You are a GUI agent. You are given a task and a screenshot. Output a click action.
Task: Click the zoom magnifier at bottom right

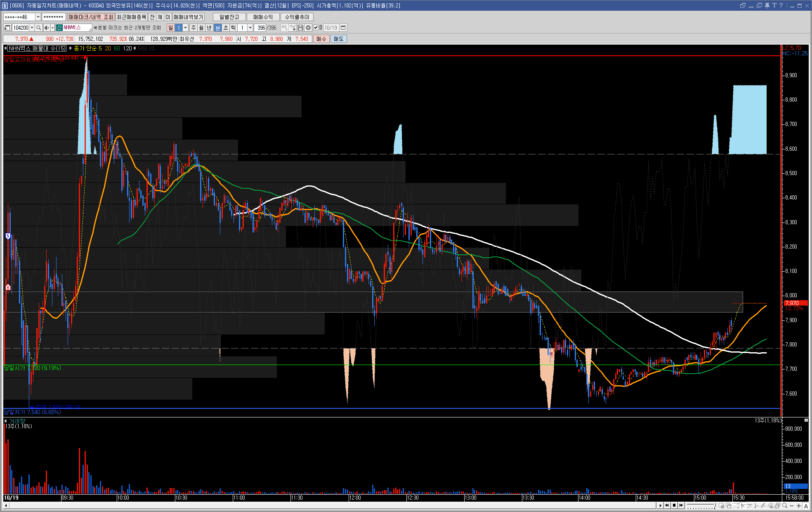pos(784,505)
